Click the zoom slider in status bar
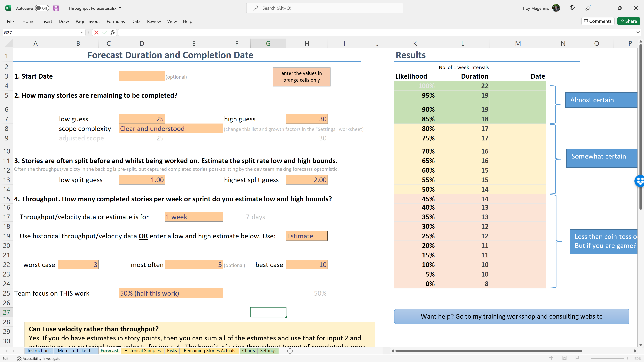Image resolution: width=644 pixels, height=362 pixels. tap(607, 358)
